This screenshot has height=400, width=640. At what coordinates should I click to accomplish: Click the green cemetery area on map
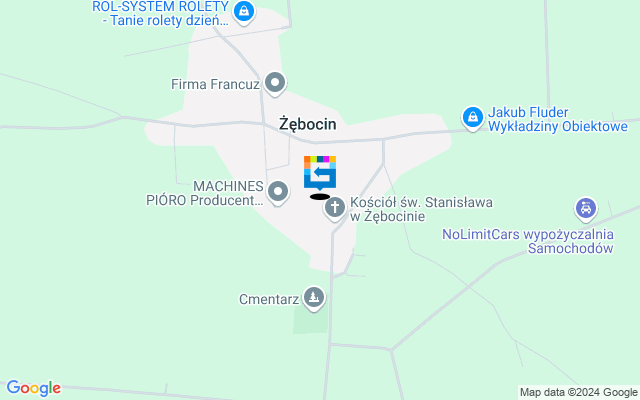coord(310,320)
